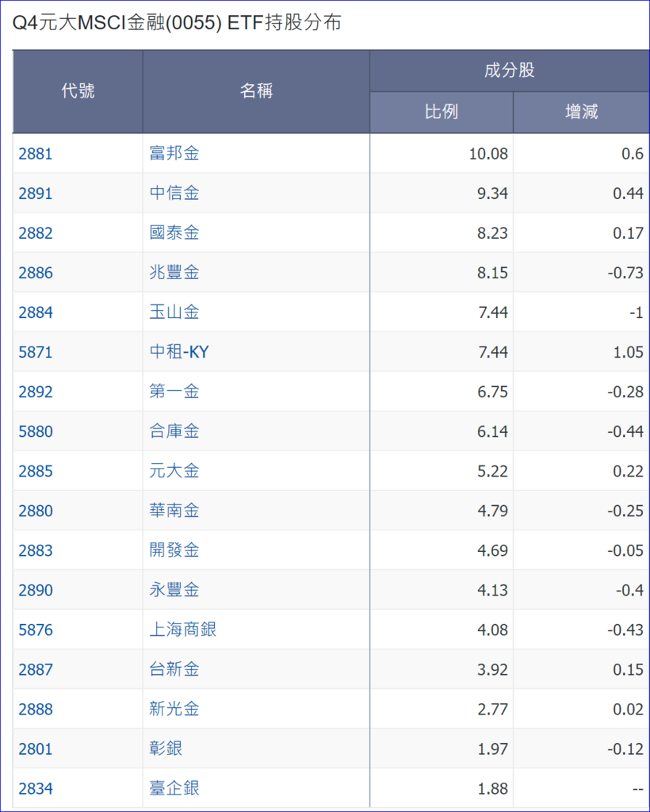Open stock code link 2880
The height and width of the screenshot is (812, 650).
pyautogui.click(x=36, y=511)
